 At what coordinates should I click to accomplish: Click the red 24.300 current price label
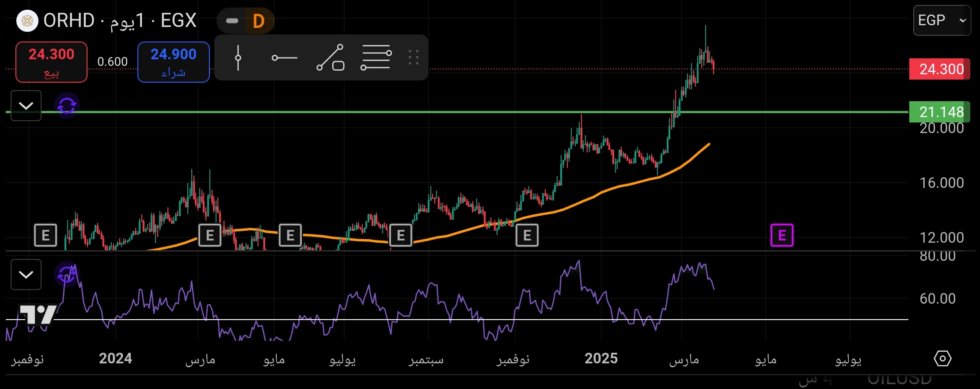coord(939,69)
